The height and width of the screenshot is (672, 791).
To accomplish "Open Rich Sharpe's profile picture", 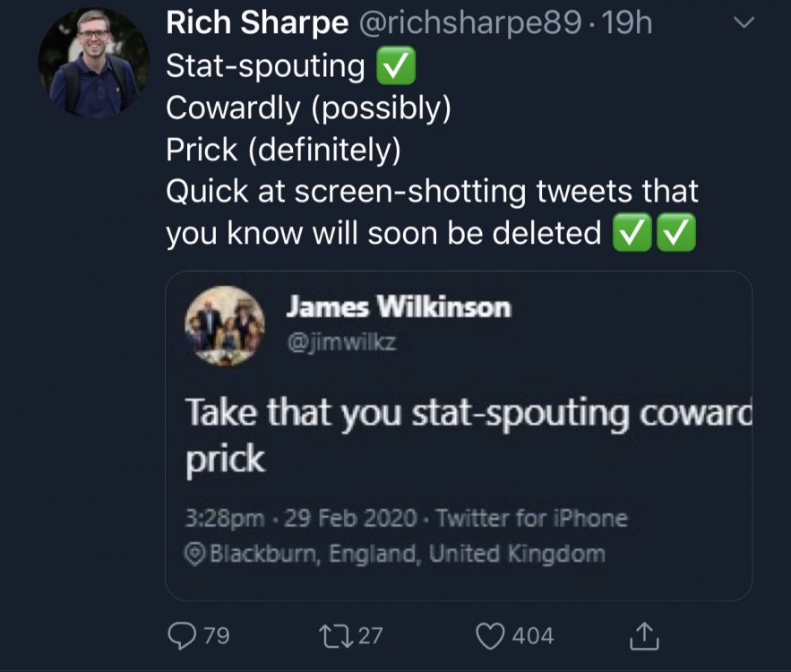I will 93,64.
